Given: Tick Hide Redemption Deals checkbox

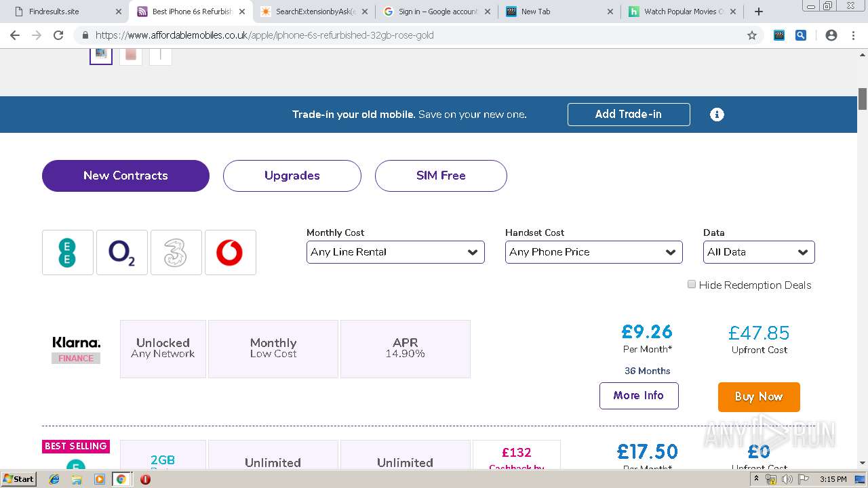Looking at the screenshot, I should (692, 285).
